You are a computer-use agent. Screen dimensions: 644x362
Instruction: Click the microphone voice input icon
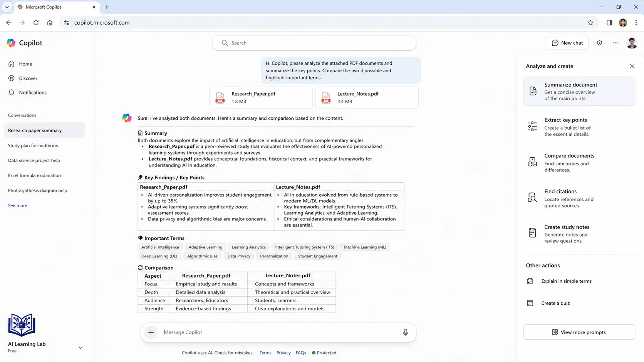[x=405, y=332]
